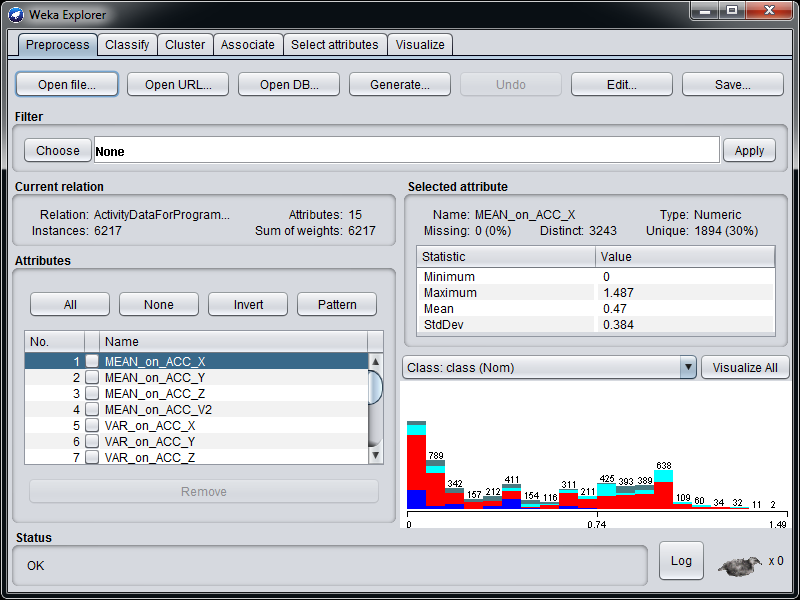Image resolution: width=800 pixels, height=600 pixels.
Task: Click the Save... button
Action: [x=733, y=84]
